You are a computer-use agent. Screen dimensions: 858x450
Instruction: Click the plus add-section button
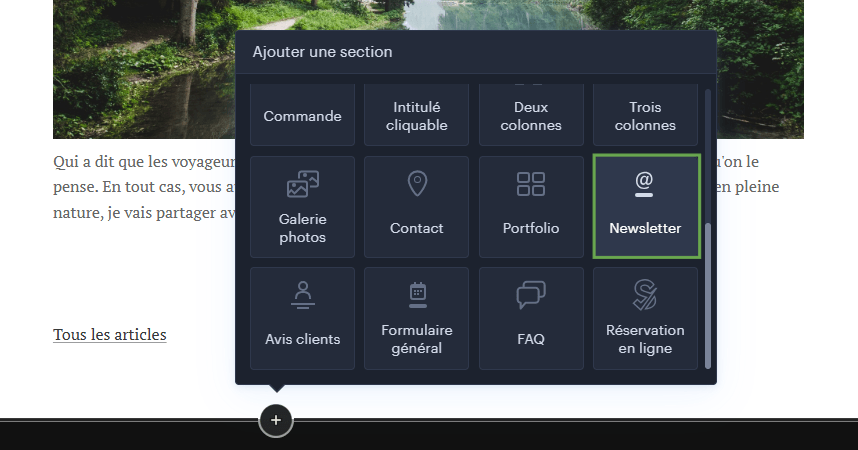(x=276, y=420)
